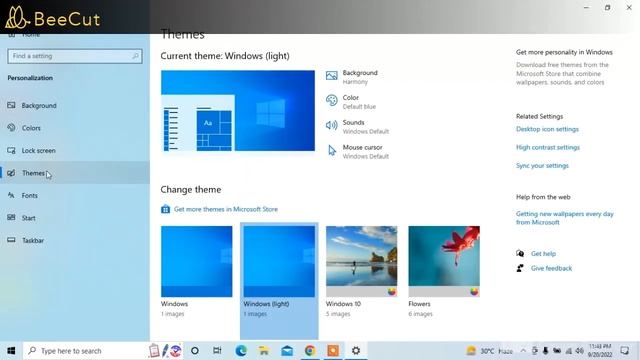This screenshot has height=360, width=640.
Task: Open Cortana circle icon on taskbar
Action: pos(195,351)
